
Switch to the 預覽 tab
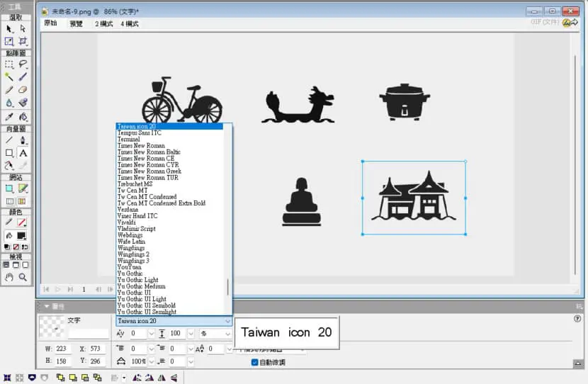76,23
